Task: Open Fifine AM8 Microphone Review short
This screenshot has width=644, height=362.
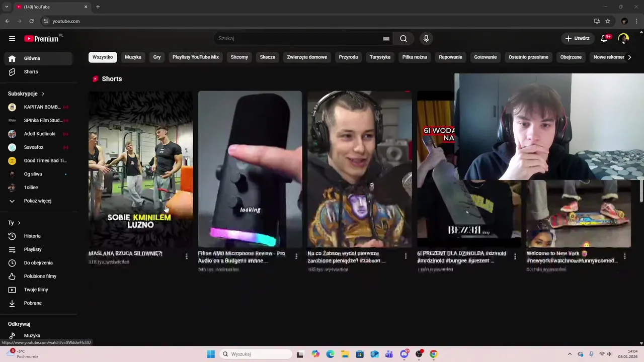Action: pos(250,169)
